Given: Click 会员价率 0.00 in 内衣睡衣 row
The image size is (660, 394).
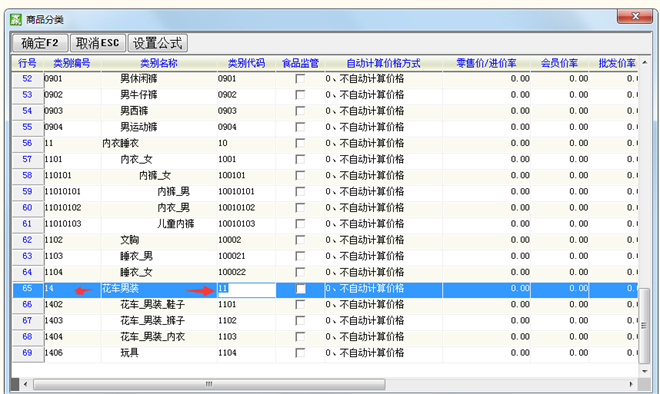Looking at the screenshot, I should click(559, 143).
